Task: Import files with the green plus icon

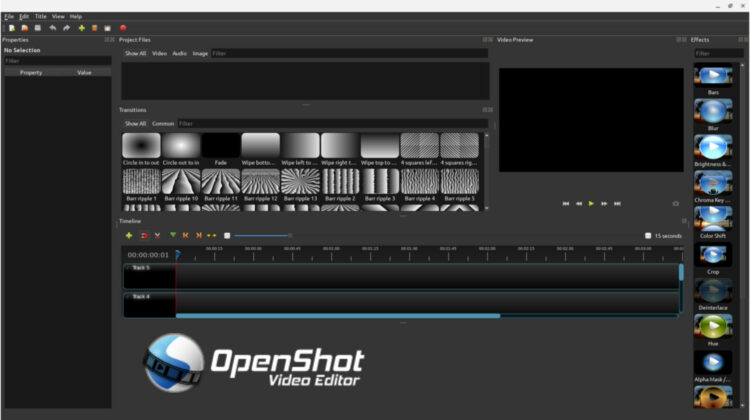Action: [81, 28]
